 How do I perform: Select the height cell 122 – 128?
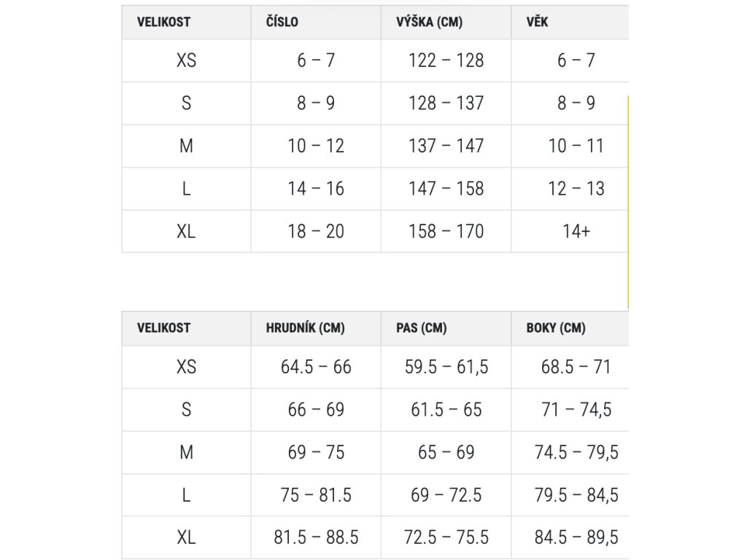(x=446, y=61)
